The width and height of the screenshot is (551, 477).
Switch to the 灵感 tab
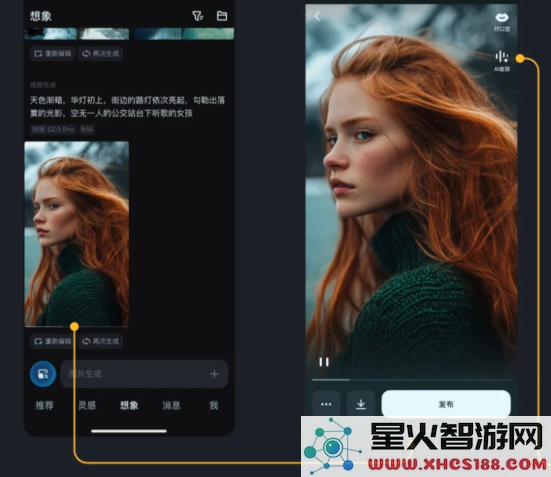click(87, 405)
